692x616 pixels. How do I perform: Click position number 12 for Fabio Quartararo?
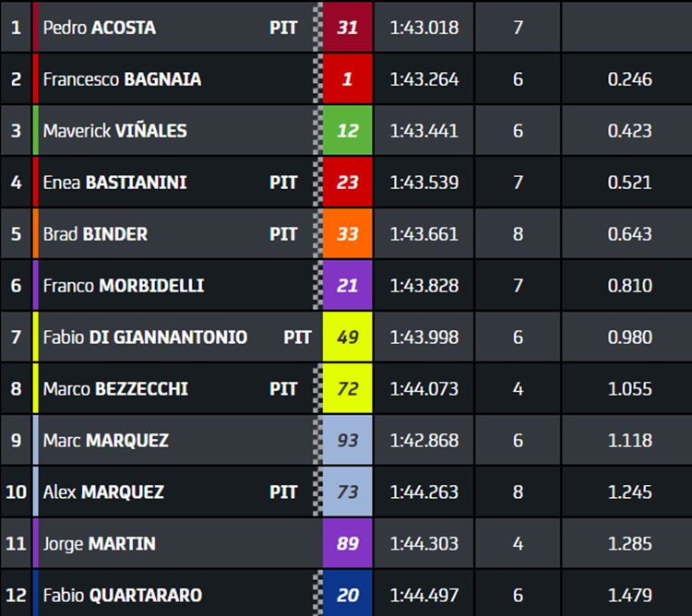(x=16, y=595)
